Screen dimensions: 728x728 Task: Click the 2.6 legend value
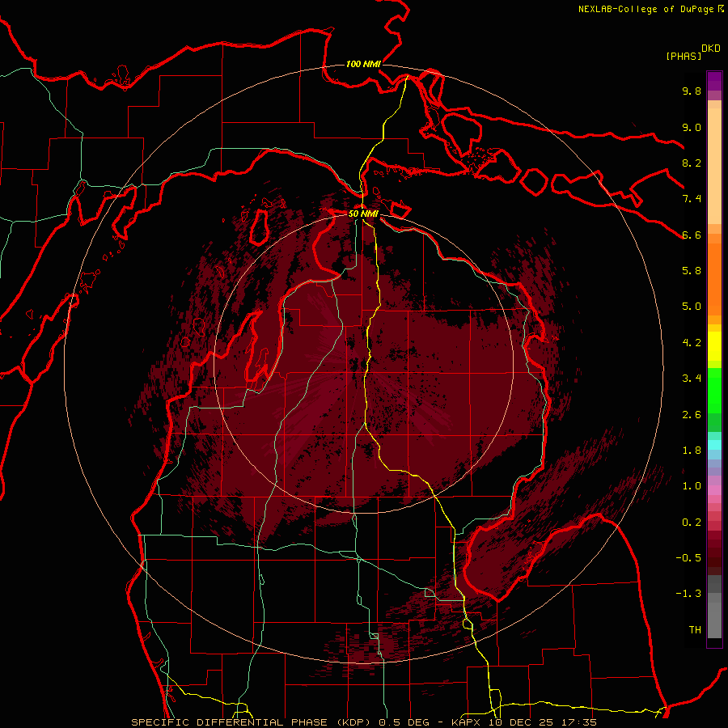pos(692,415)
